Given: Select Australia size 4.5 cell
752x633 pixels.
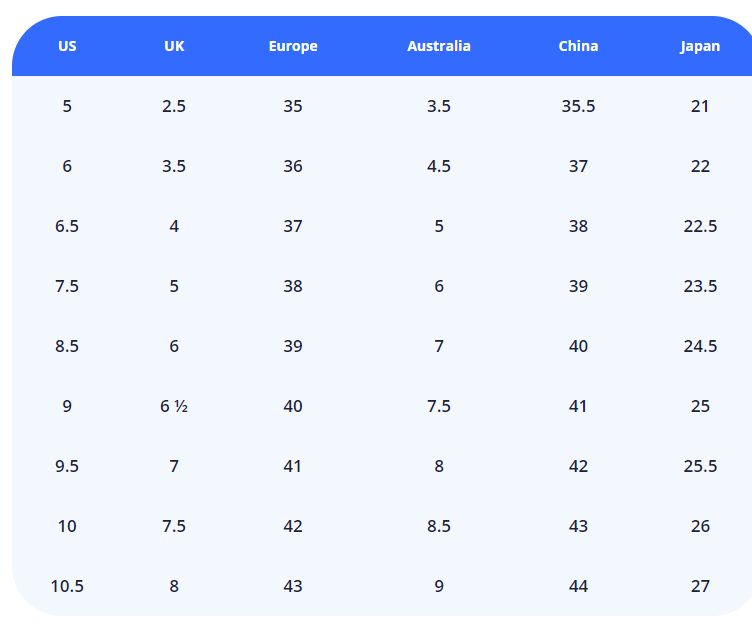Looking at the screenshot, I should 439,166.
